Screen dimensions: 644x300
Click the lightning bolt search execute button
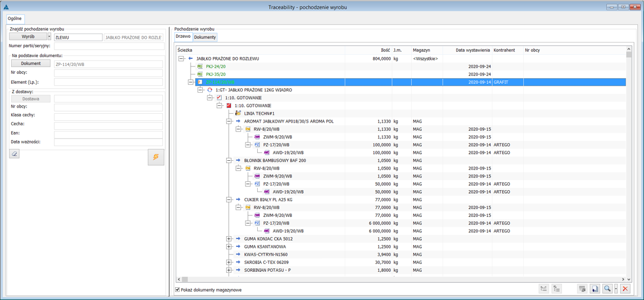156,157
